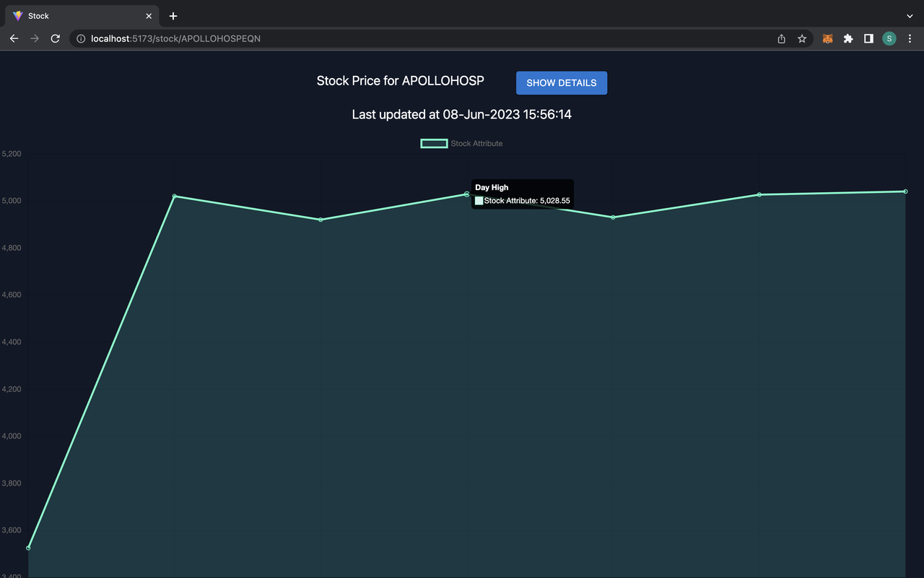The height and width of the screenshot is (578, 924).
Task: Open the Extensions puzzle icon
Action: [x=848, y=38]
